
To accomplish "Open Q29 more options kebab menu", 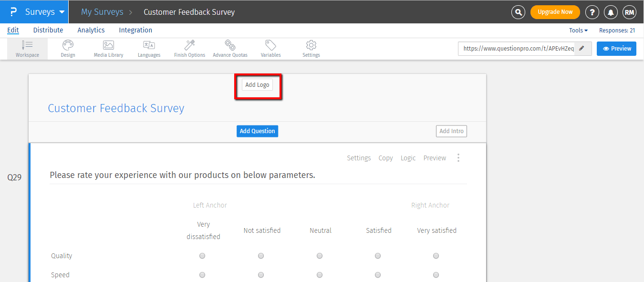I will point(458,158).
